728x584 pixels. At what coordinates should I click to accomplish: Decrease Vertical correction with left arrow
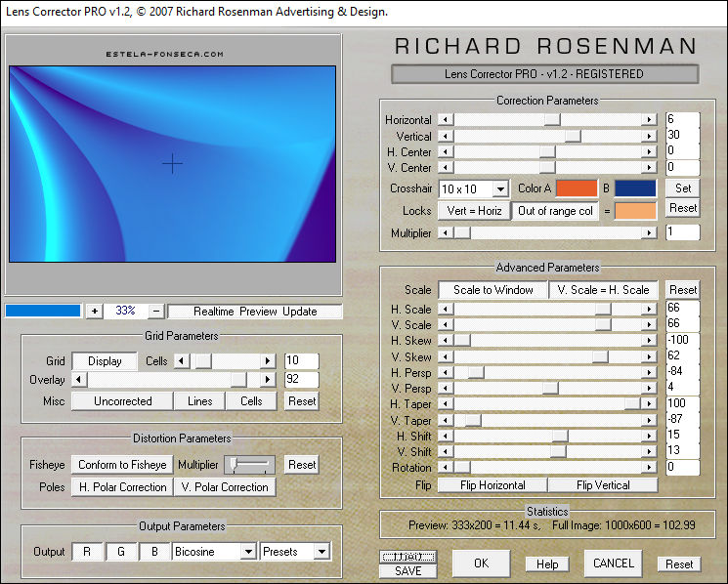coord(446,136)
